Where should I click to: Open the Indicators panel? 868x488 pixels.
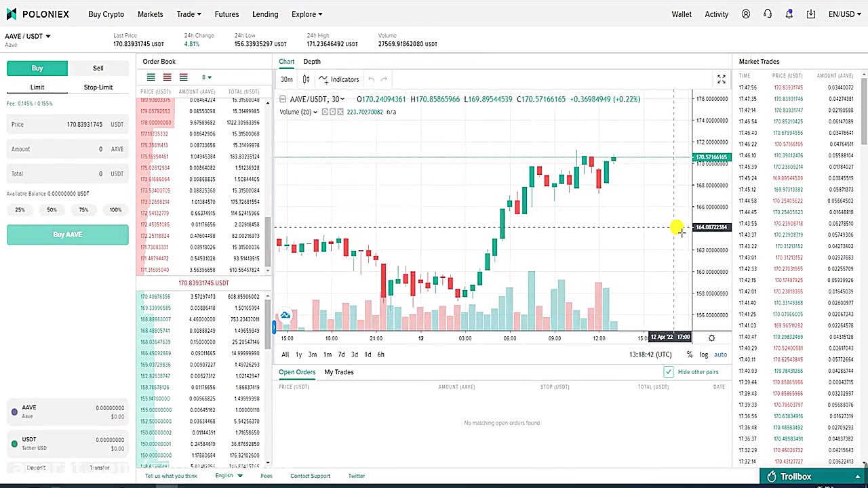(x=339, y=79)
